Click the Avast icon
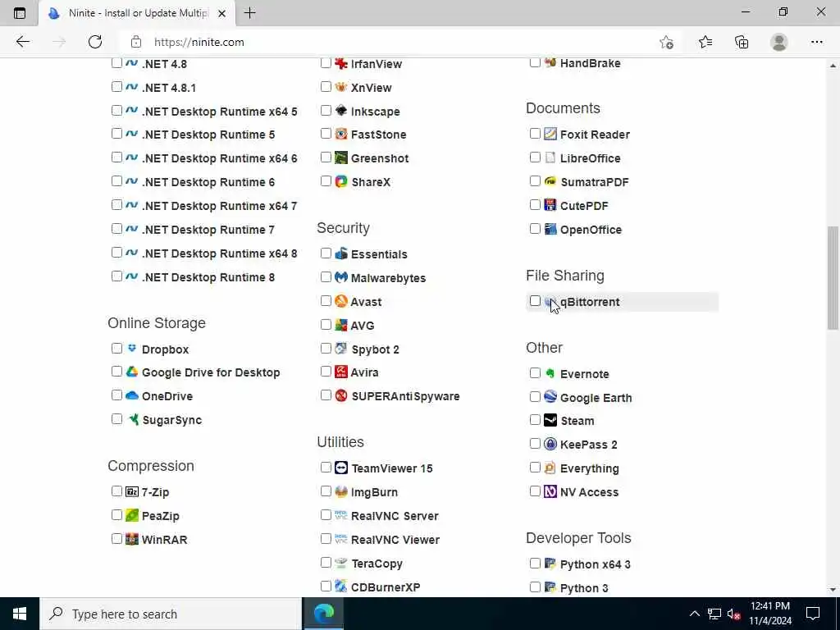 340,300
